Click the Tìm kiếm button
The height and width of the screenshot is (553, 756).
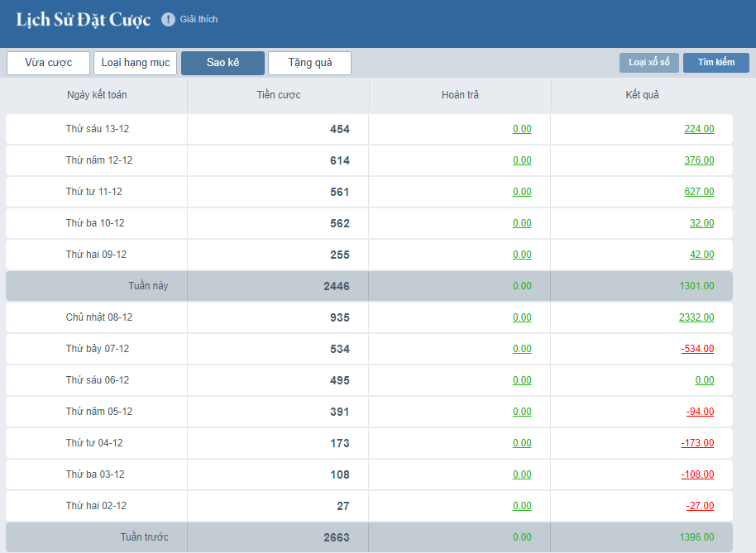tap(715, 63)
